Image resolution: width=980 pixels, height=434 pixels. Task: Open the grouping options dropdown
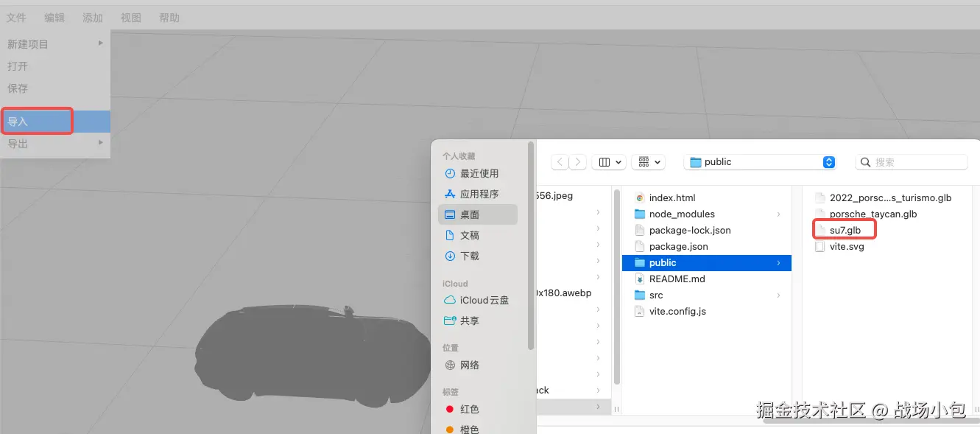pos(649,162)
